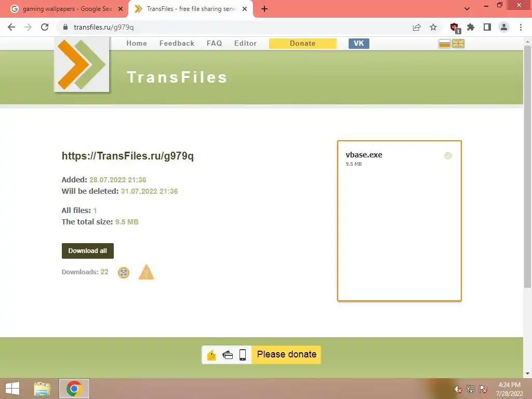Toggle the checkmark on vbase.exe

[x=448, y=156]
